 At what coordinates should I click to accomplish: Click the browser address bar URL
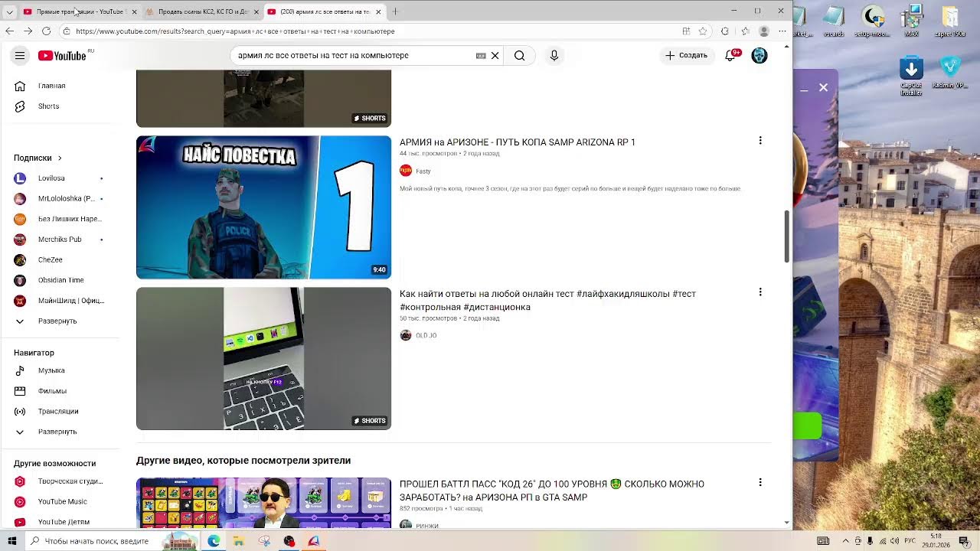235,31
